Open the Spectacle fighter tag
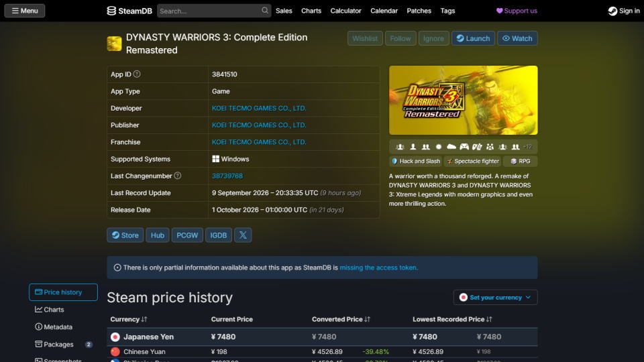The height and width of the screenshot is (362, 644). pos(473,162)
